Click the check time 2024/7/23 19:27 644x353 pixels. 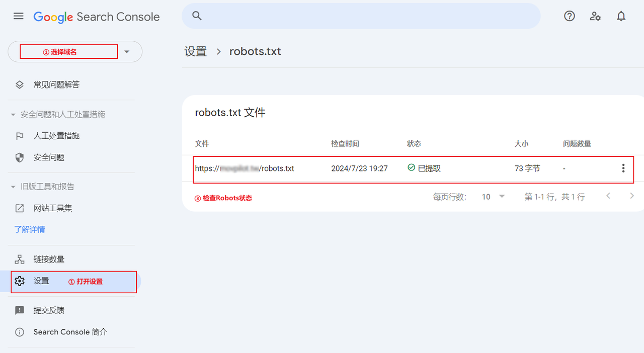[x=359, y=168]
